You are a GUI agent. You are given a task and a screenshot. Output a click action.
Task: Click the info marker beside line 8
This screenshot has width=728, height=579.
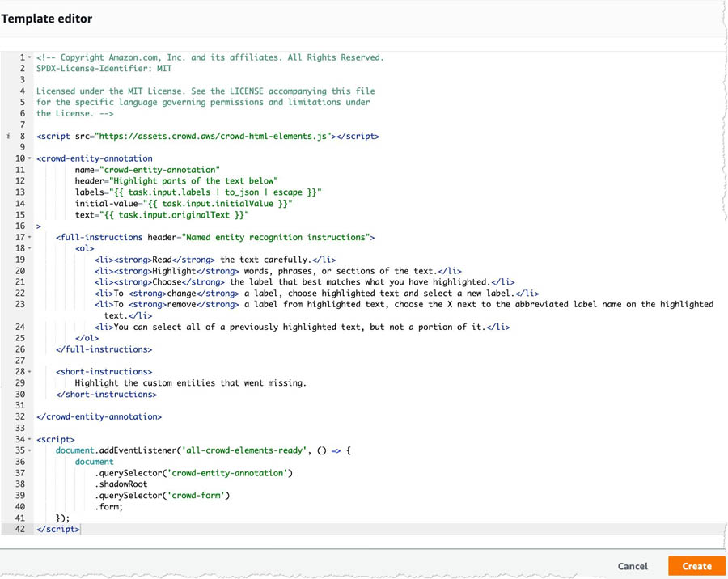pyautogui.click(x=8, y=136)
